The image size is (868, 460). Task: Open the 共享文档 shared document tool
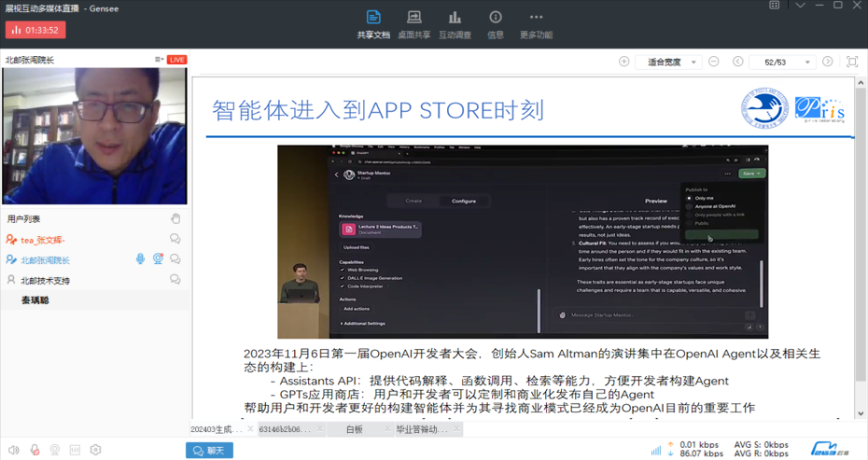[373, 25]
